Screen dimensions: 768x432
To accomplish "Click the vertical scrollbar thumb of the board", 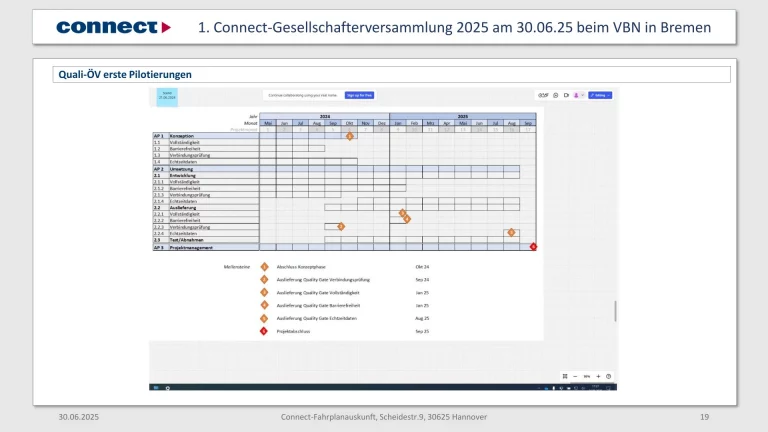I will click(x=615, y=311).
